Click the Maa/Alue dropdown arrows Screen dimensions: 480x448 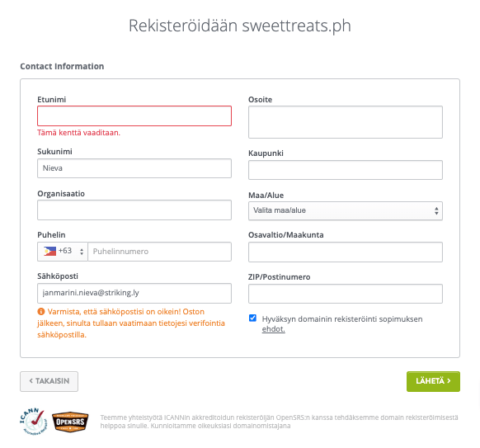pyautogui.click(x=436, y=210)
